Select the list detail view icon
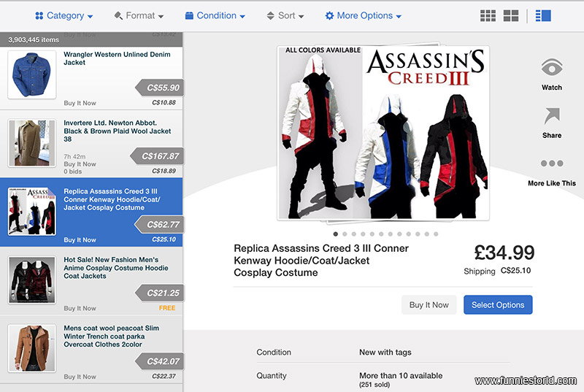 [543, 15]
